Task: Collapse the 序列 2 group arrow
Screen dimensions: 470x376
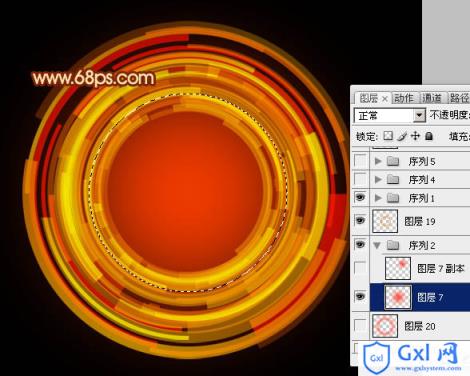Action: click(377, 246)
